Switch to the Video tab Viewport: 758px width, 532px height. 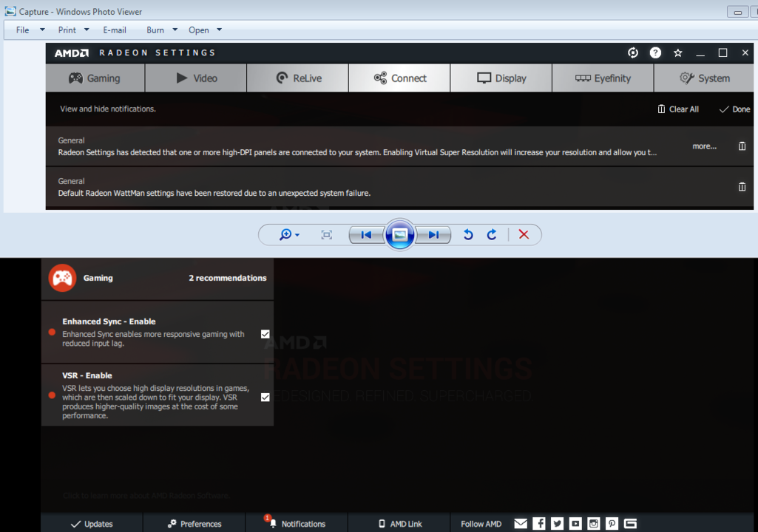196,78
